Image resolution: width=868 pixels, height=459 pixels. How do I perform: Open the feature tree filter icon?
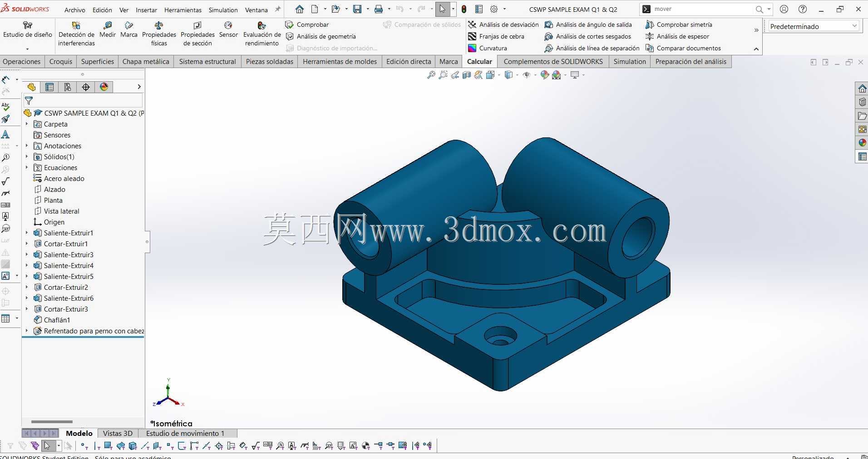[x=29, y=101]
